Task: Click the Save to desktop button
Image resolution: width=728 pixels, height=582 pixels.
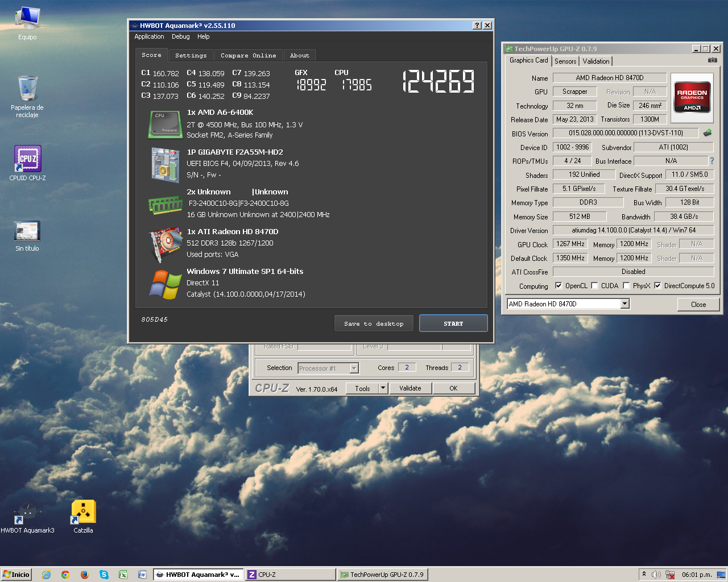Action: click(374, 323)
